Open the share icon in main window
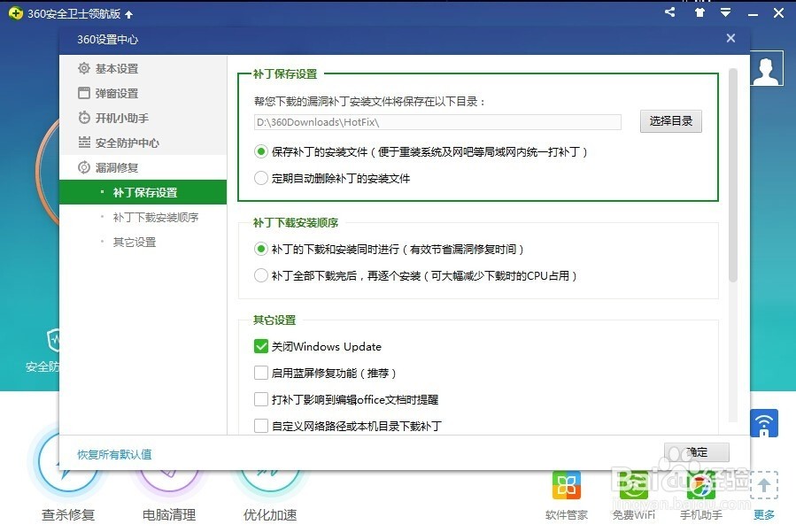This screenshot has width=796, height=532. point(670,12)
